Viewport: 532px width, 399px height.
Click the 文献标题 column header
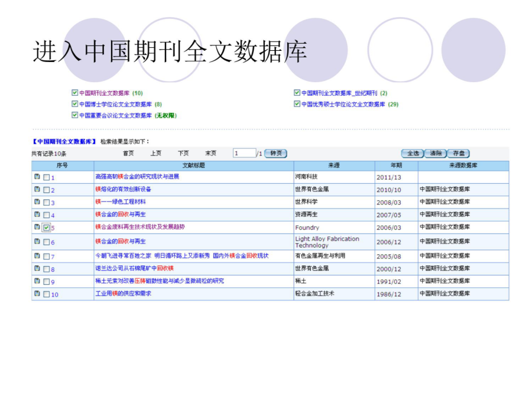[194, 166]
